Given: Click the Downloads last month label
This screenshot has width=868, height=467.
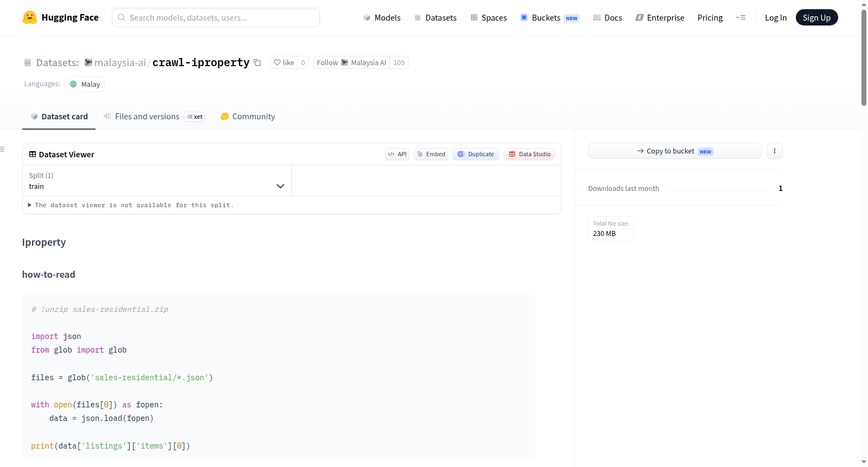Looking at the screenshot, I should click(624, 188).
